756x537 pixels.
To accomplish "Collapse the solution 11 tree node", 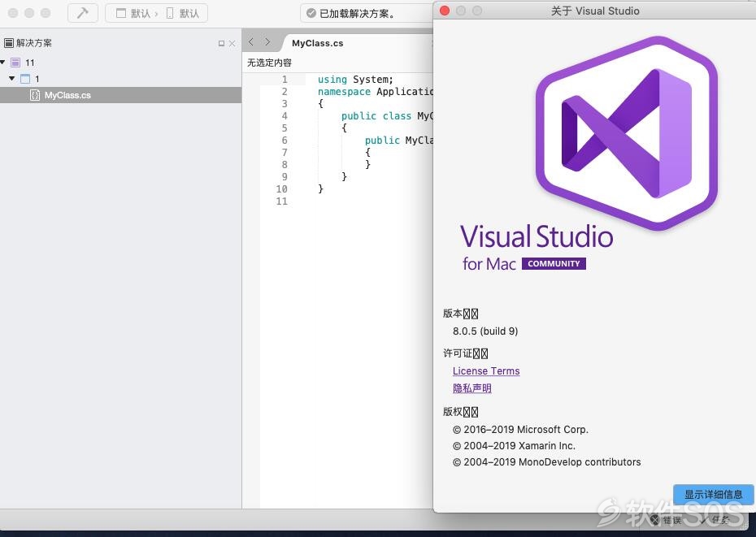I will (3, 63).
